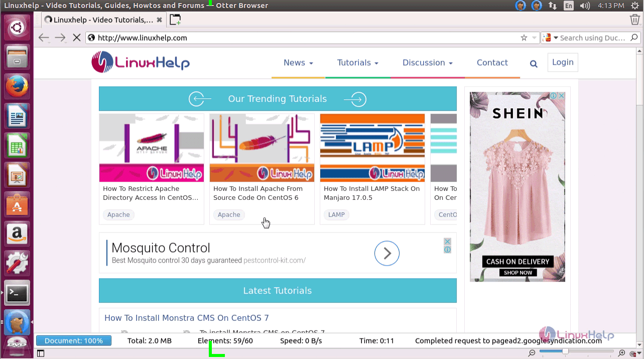Screen dimensions: 644x359
Task: Open How To Install Monstra CMS article
Action: pyautogui.click(x=187, y=318)
